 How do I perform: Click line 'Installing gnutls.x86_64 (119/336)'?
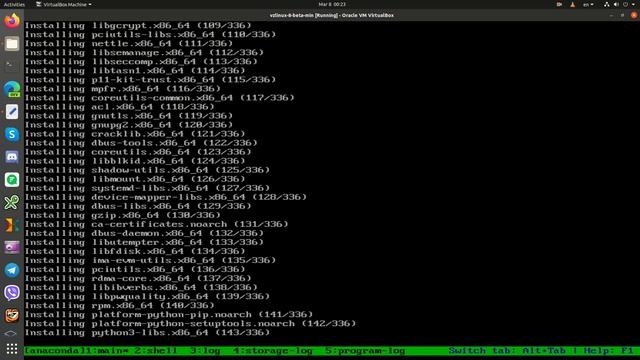click(x=129, y=116)
